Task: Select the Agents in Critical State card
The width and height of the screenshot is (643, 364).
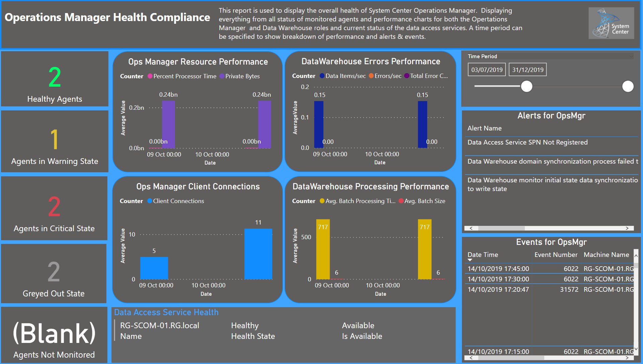Action: (54, 208)
